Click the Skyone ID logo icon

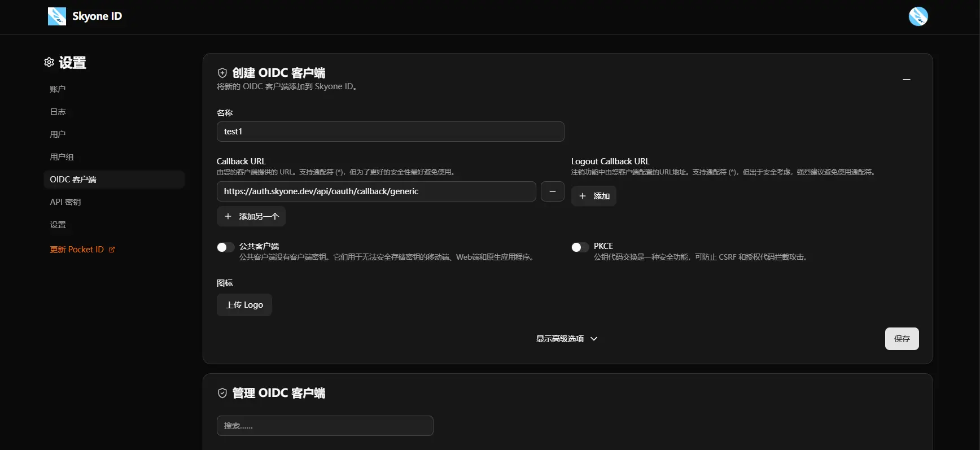(x=57, y=16)
